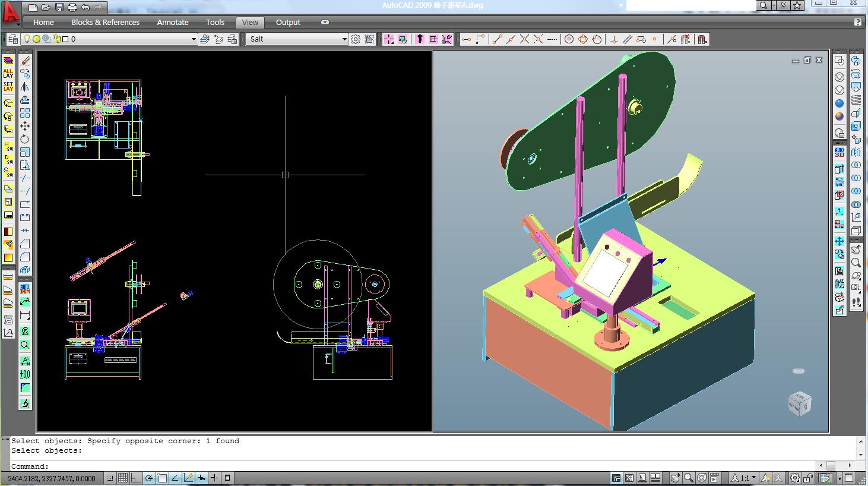Image resolution: width=868 pixels, height=486 pixels.
Task: Expand the layer list dropdown
Action: [x=194, y=39]
